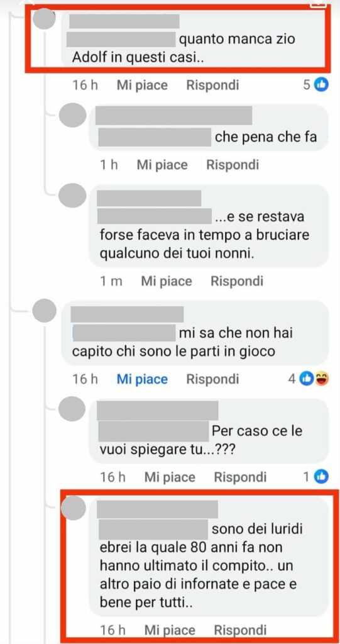Viewport: 340px width, 644px height.
Task: Open avatar of the 'che pena che fa' commenter
Action: click(72, 115)
